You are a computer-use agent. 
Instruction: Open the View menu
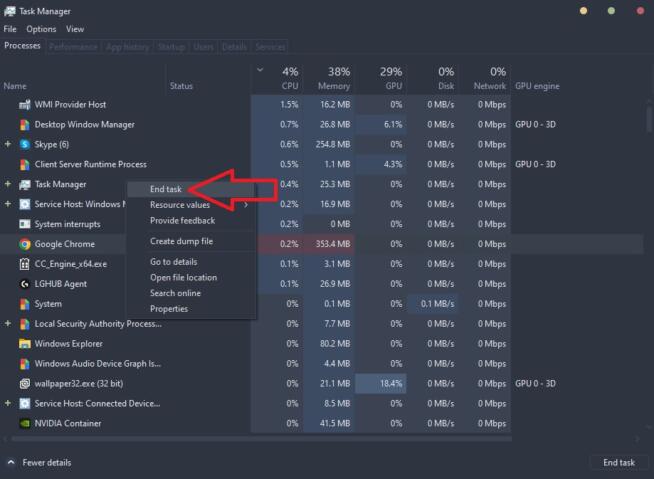click(x=75, y=29)
